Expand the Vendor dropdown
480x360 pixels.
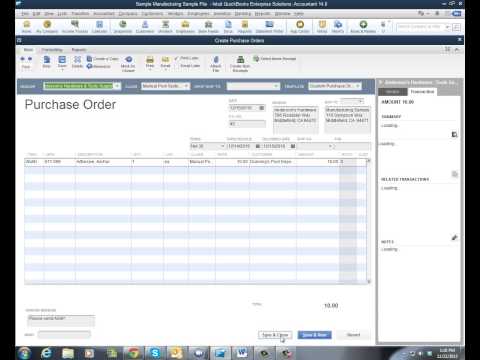click(117, 86)
